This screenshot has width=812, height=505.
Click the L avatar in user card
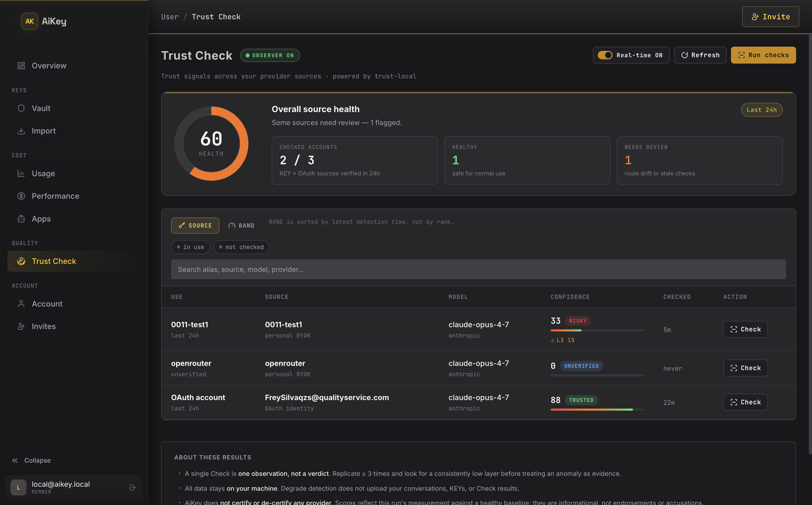(18, 487)
